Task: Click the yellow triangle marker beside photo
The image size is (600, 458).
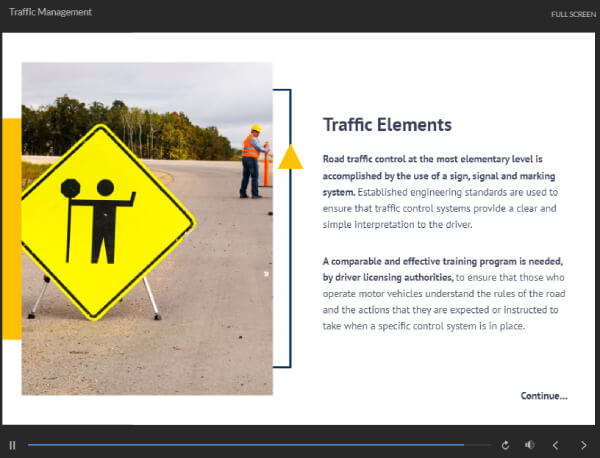Action: click(x=290, y=158)
